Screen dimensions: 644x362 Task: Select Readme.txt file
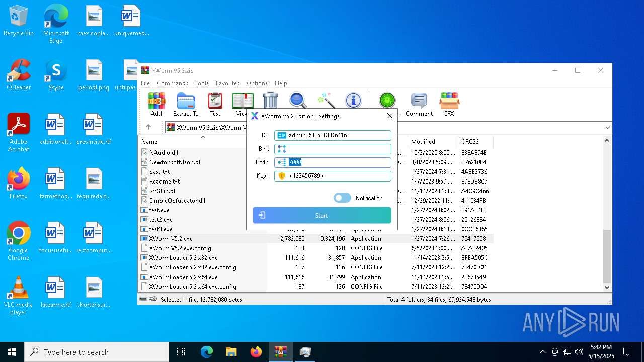coord(165,182)
